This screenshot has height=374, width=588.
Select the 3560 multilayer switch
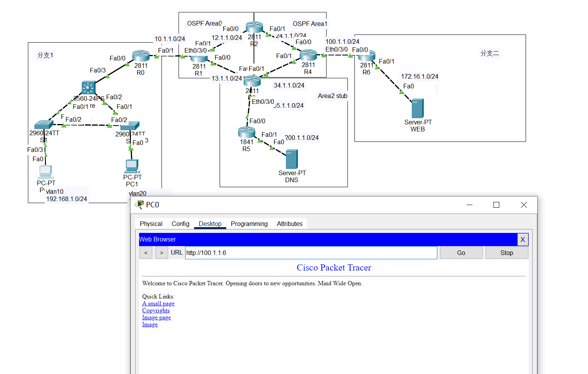click(89, 88)
